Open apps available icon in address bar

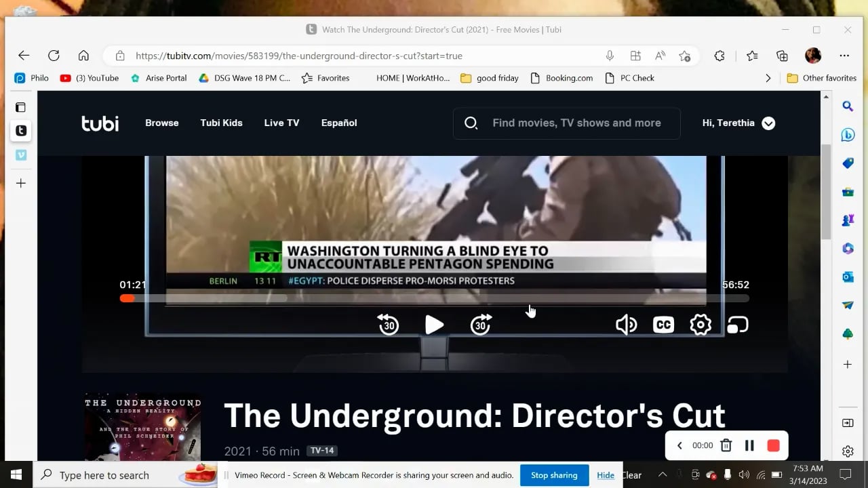tap(635, 56)
